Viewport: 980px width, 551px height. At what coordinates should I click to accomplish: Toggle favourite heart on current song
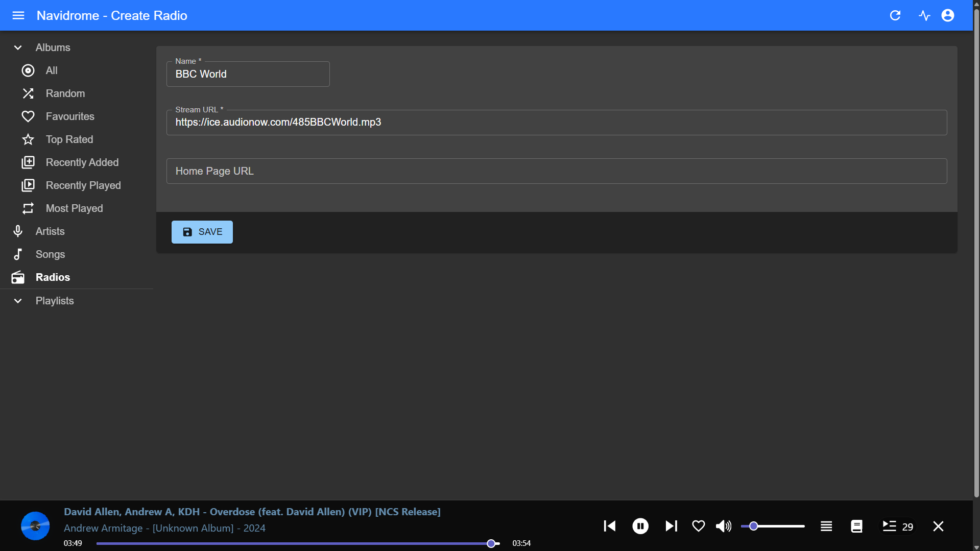698,526
